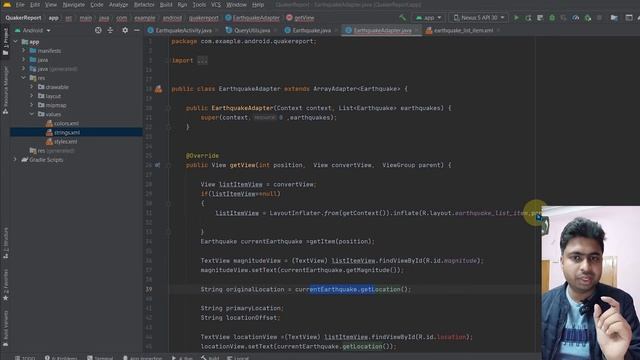Viewport: 640px width, 360px height.
Task: Open the Logcat tool window
Action: point(238,358)
